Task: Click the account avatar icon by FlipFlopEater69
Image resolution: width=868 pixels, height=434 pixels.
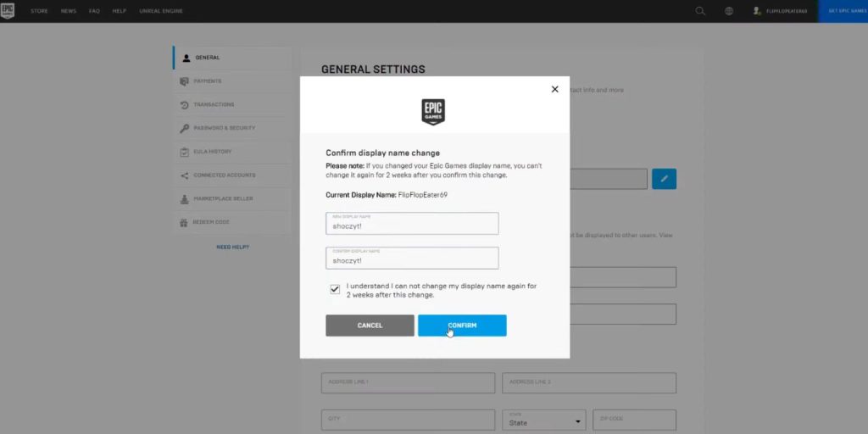Action: click(x=757, y=11)
